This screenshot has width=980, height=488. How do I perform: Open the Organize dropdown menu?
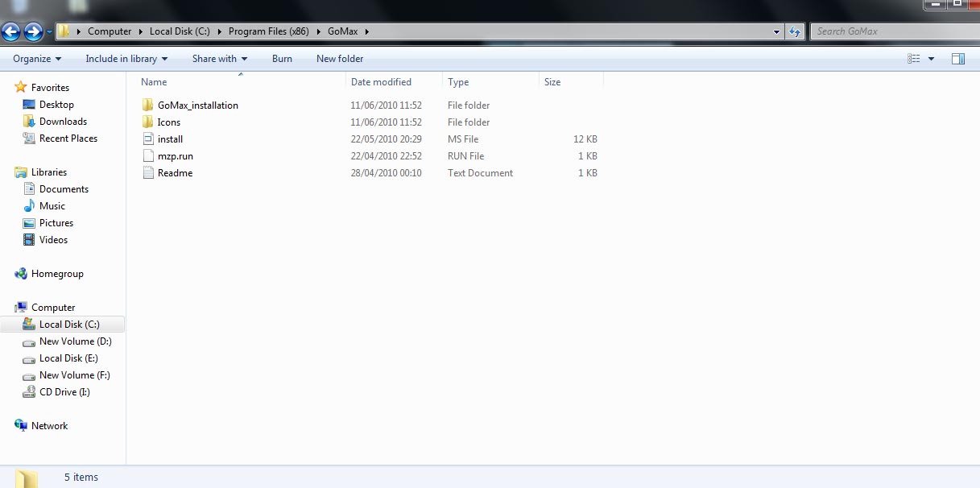37,59
